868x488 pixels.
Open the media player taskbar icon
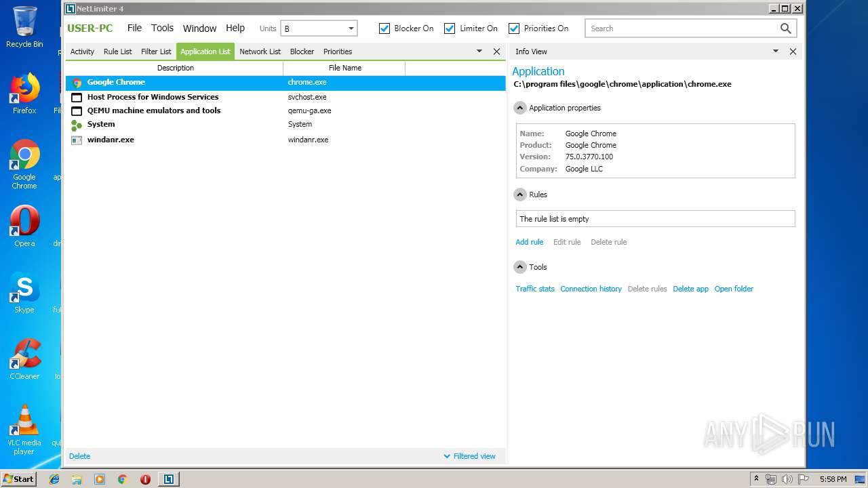click(x=100, y=479)
